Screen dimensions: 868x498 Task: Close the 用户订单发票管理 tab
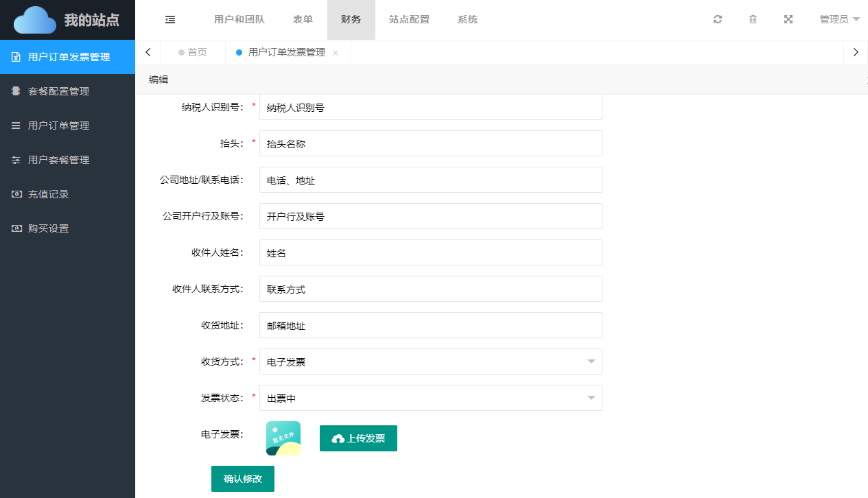(336, 53)
